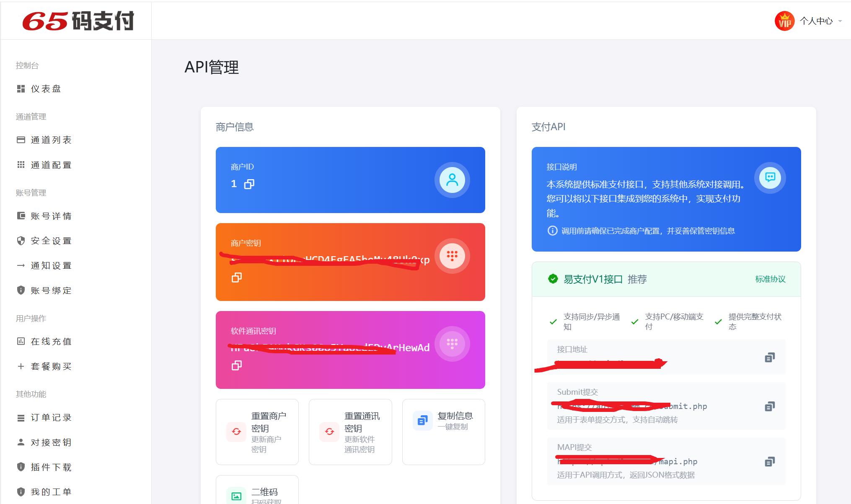Select 订单记录 from the sidebar

pos(51,417)
